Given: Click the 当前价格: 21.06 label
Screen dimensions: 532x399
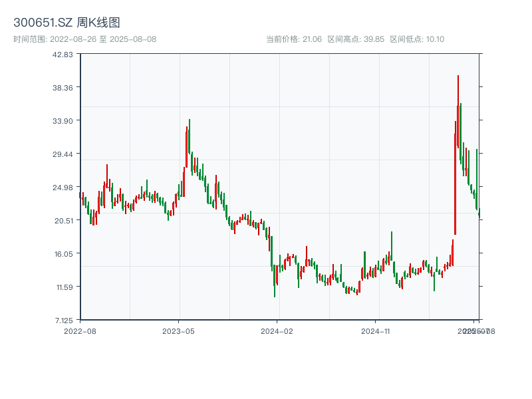Looking at the screenshot, I should (x=294, y=39).
